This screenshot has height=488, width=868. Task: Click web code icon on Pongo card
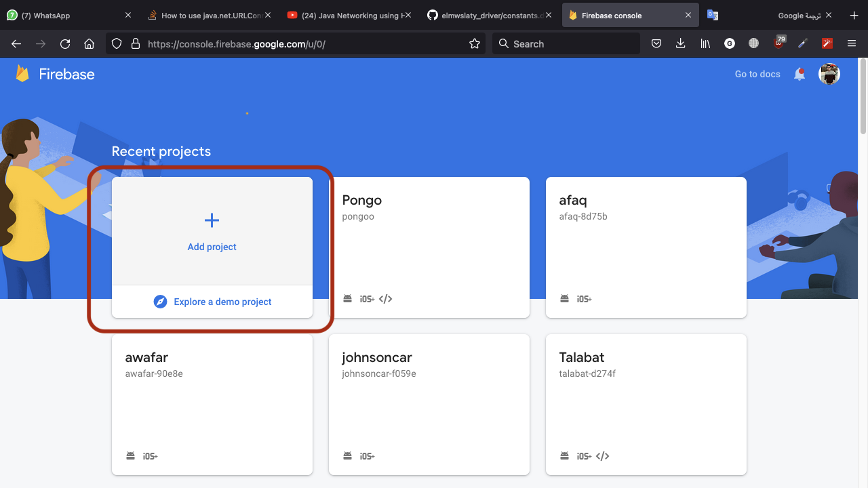coord(385,299)
